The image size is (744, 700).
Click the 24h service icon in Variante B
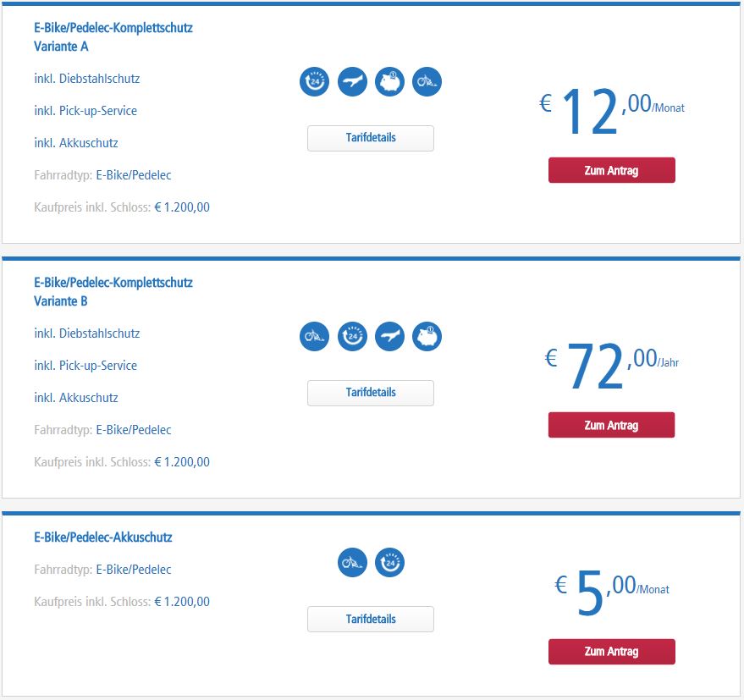352,337
